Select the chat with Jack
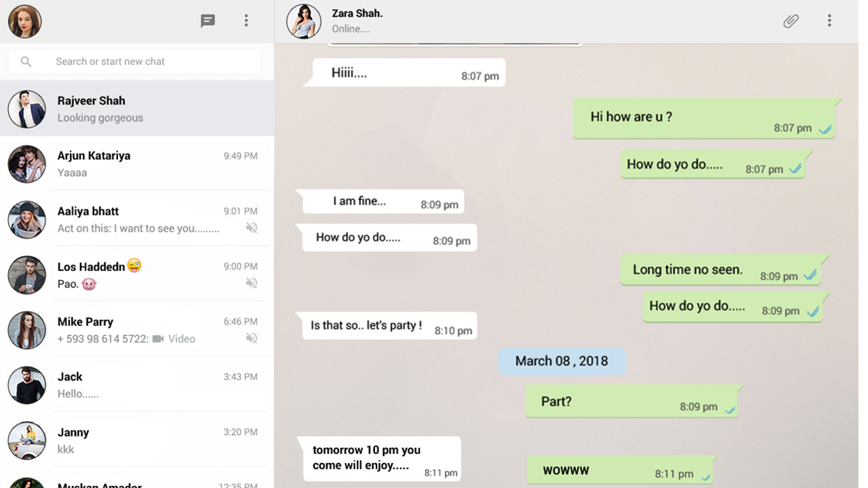The image size is (868, 488). click(137, 384)
